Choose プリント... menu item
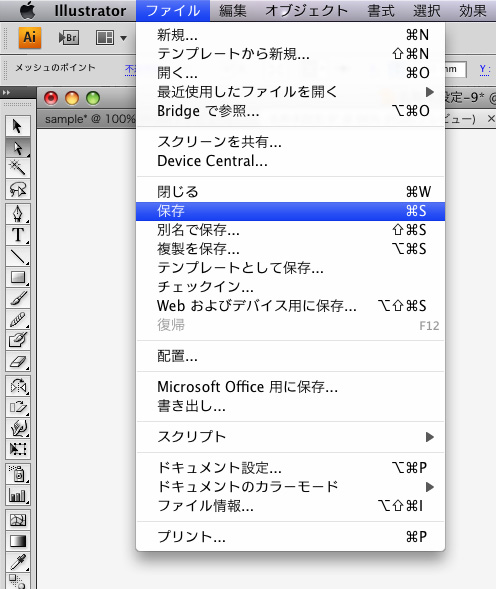 pyautogui.click(x=290, y=537)
